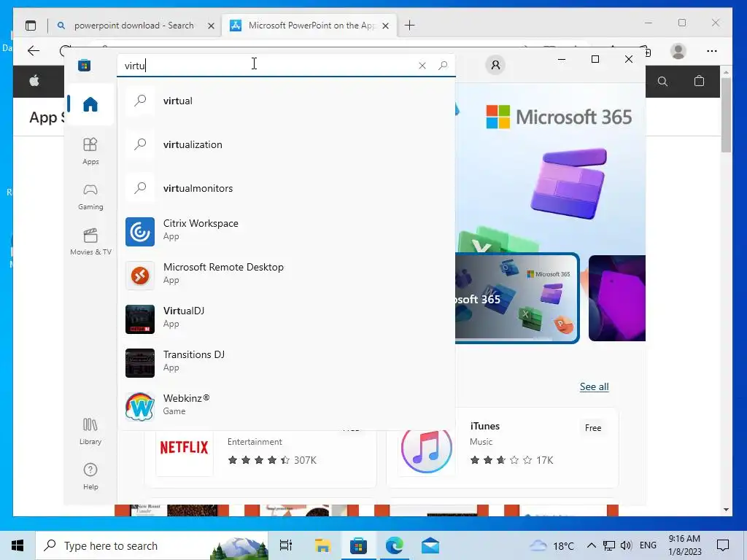Open Help in the Store sidebar
Viewport: 747px width, 560px height.
[x=90, y=476]
